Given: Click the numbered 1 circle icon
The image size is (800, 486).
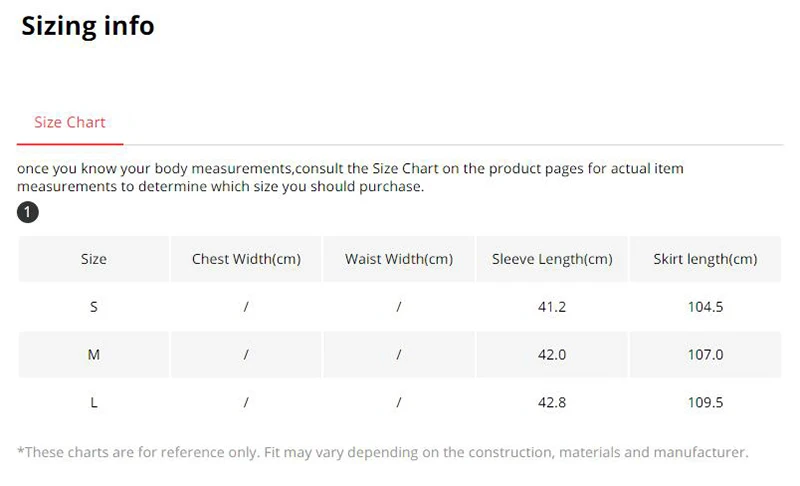Looking at the screenshot, I should pos(28,212).
